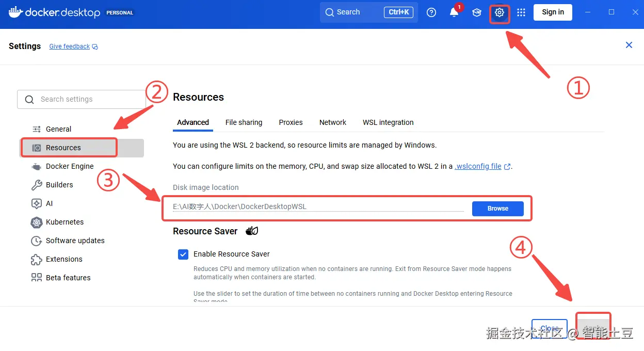644x351 pixels.
Task: Click the Disk image location path field
Action: pos(318,206)
